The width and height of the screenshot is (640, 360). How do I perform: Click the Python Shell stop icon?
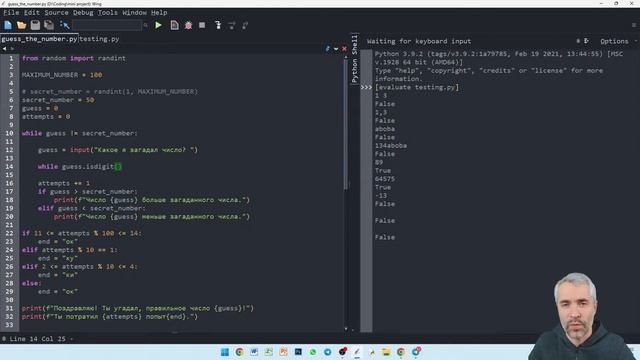click(587, 41)
